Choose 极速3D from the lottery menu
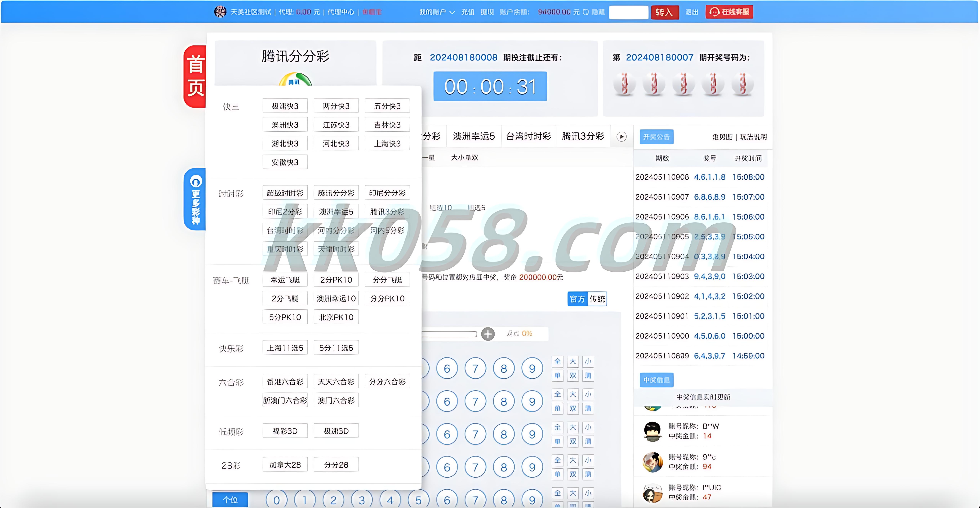The width and height of the screenshot is (980, 508). pyautogui.click(x=336, y=431)
